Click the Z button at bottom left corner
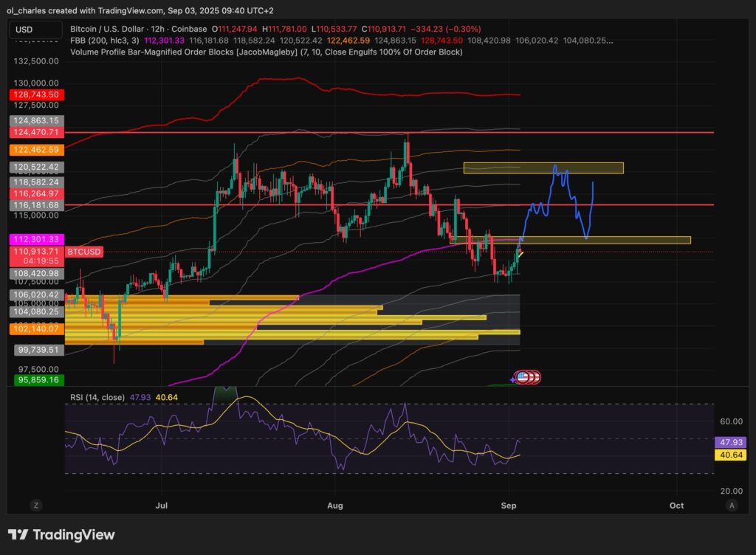756x555 pixels. pyautogui.click(x=35, y=506)
